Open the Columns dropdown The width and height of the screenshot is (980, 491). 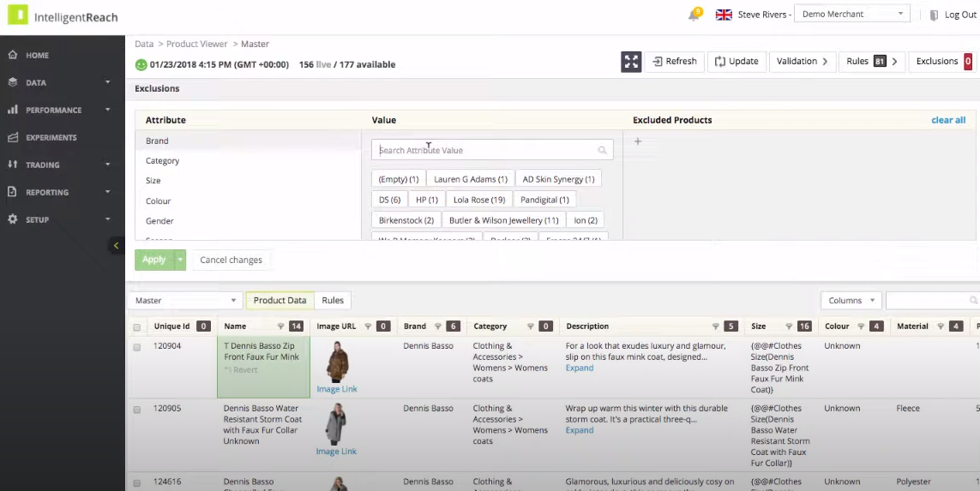[x=851, y=301]
